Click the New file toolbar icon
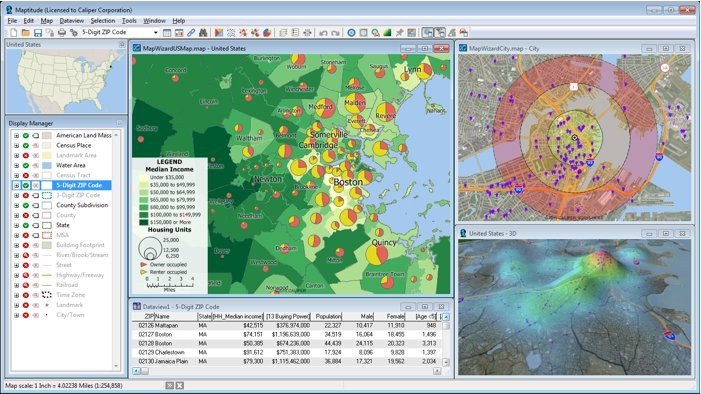 pos(13,33)
